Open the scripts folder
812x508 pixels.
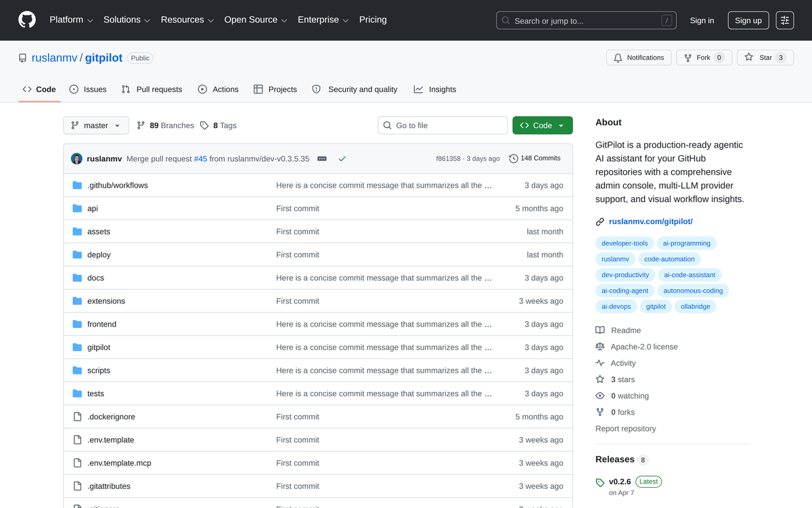[x=98, y=371]
